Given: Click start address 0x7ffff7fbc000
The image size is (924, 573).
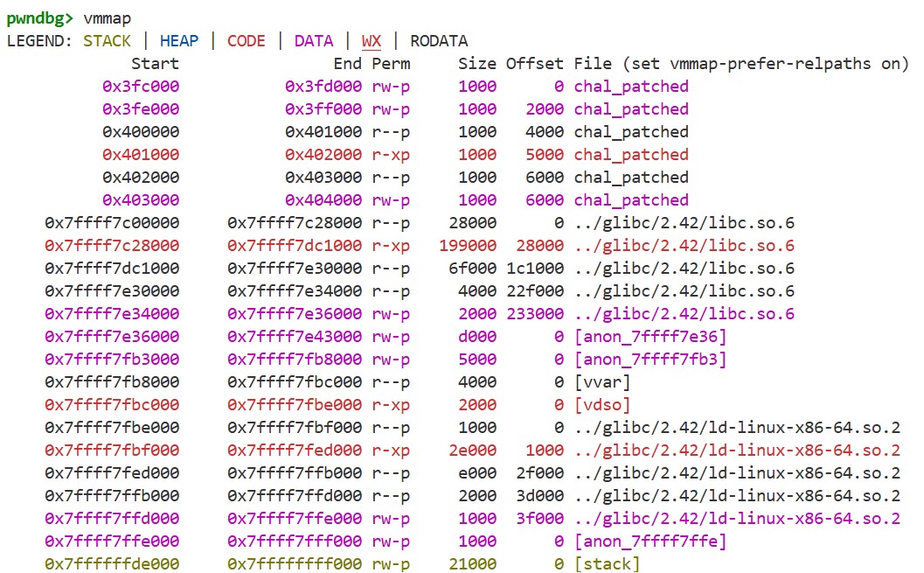Looking at the screenshot, I should (x=112, y=405).
